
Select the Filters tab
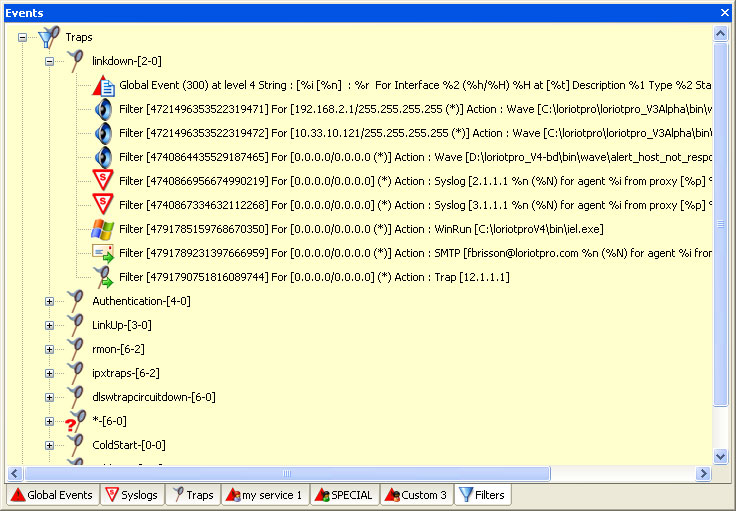[483, 495]
